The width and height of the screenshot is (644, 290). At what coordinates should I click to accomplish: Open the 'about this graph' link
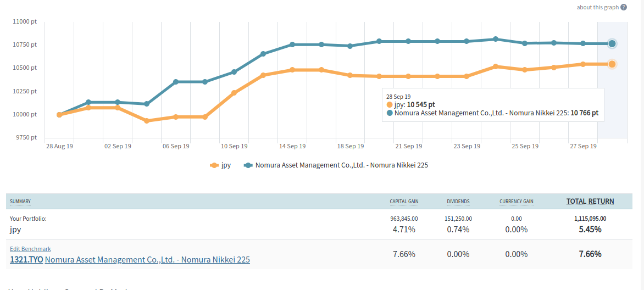pyautogui.click(x=597, y=7)
